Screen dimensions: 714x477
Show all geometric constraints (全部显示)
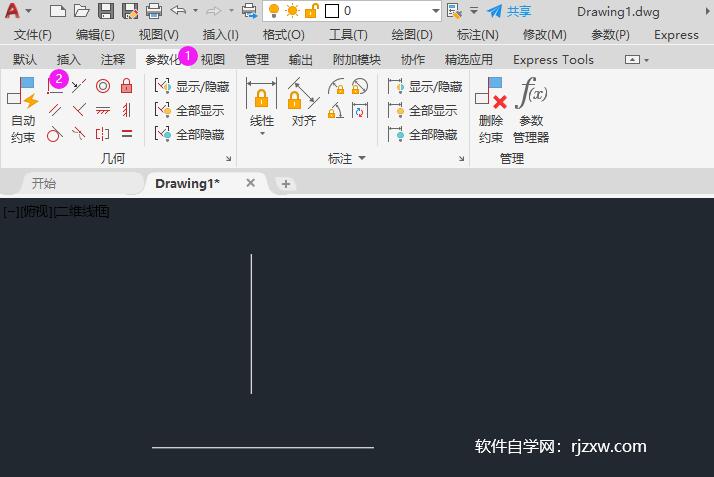click(x=189, y=110)
